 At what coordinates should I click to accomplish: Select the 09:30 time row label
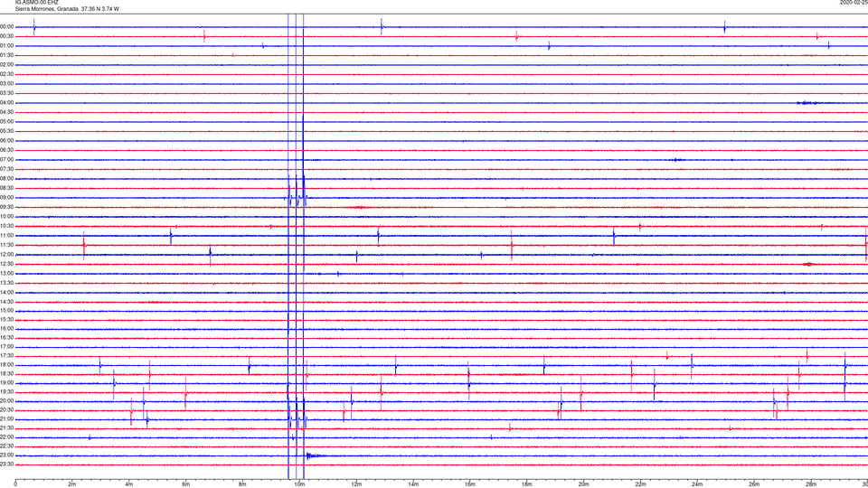pyautogui.click(x=7, y=207)
